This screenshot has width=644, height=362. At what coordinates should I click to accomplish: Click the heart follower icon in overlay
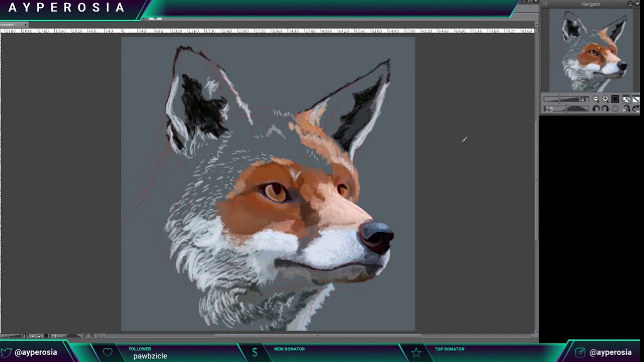click(108, 352)
